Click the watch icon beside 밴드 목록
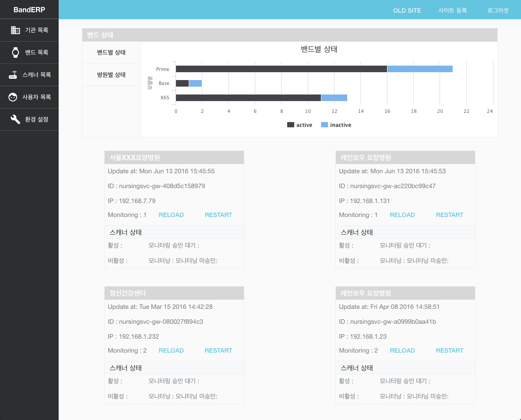The width and height of the screenshot is (521, 420). pos(15,52)
